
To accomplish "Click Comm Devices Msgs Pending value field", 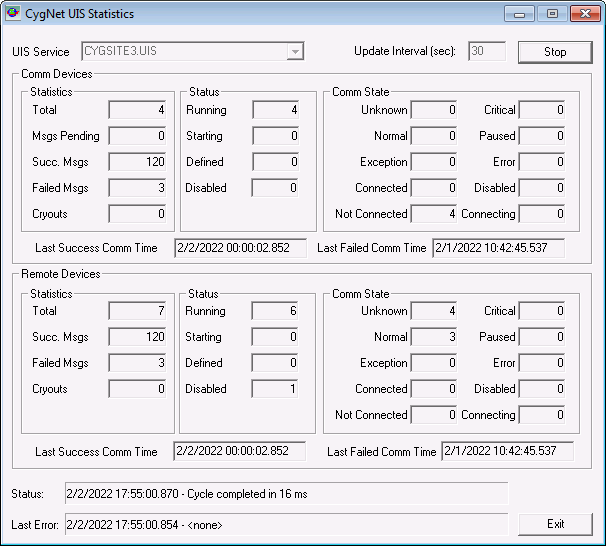I will (137, 136).
